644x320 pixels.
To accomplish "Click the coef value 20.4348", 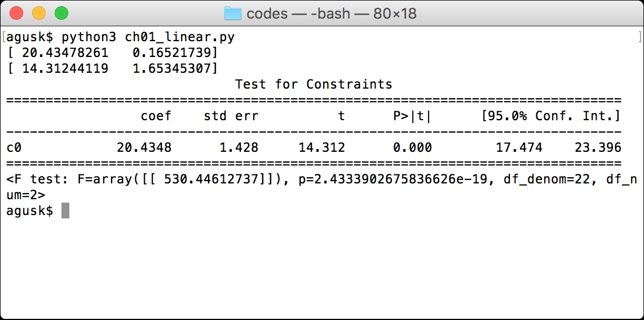I will 144,147.
